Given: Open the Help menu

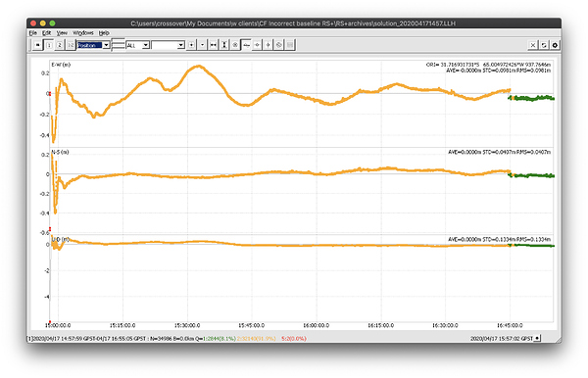Looking at the screenshot, I should point(104,33).
